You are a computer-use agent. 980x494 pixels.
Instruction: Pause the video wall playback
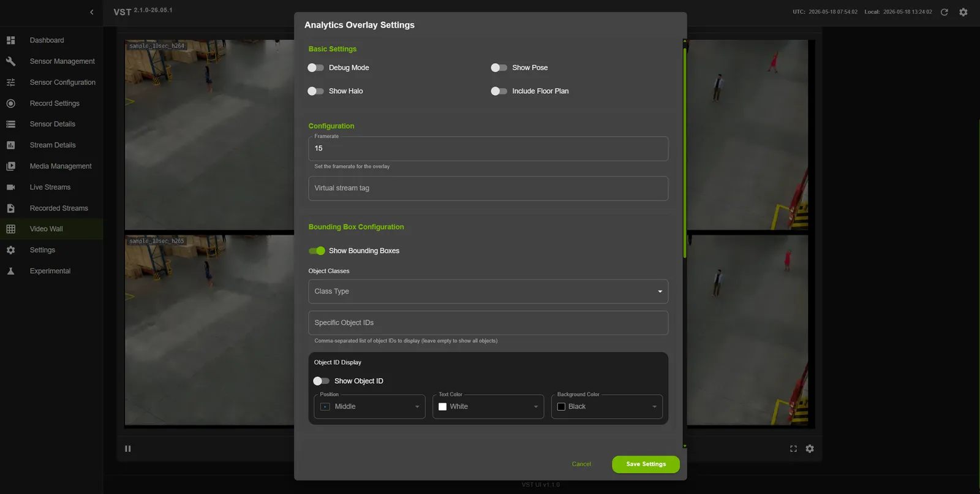tap(128, 449)
